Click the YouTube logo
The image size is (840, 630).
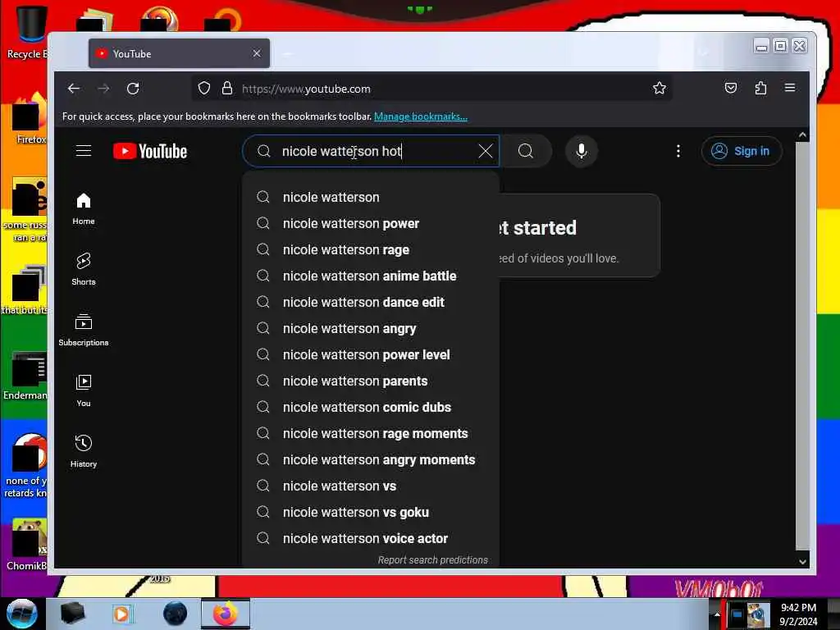(x=150, y=151)
